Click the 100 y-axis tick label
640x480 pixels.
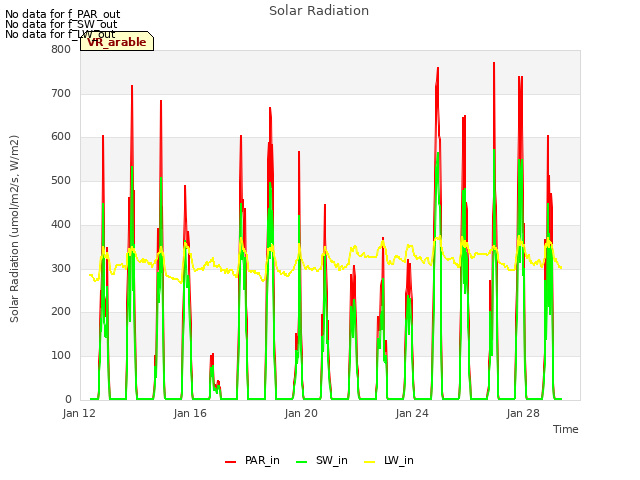coord(61,356)
